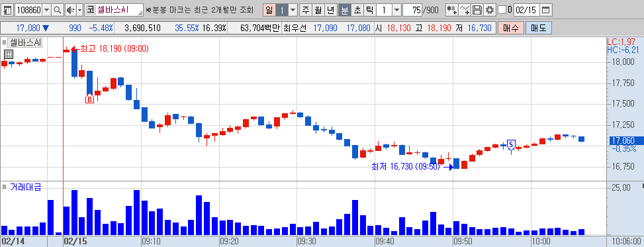Click the 거래대금 volume panel label
Image resolution: width=644 pixels, height=247 pixels.
tap(25, 187)
